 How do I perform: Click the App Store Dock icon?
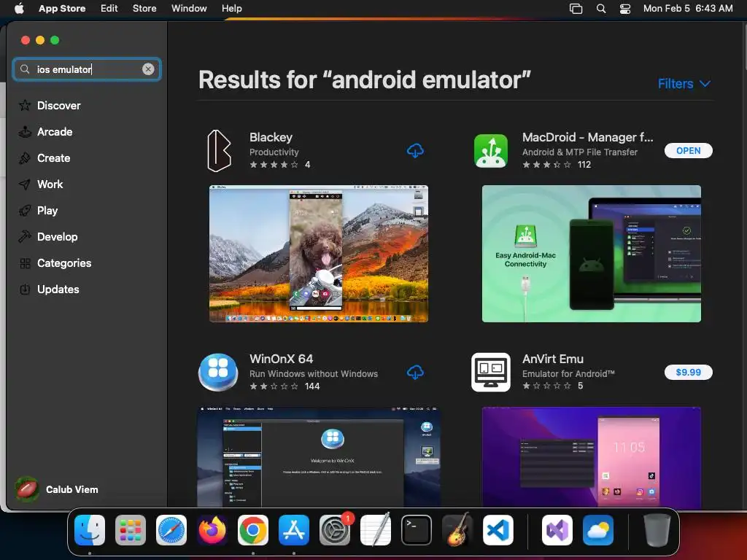(294, 530)
